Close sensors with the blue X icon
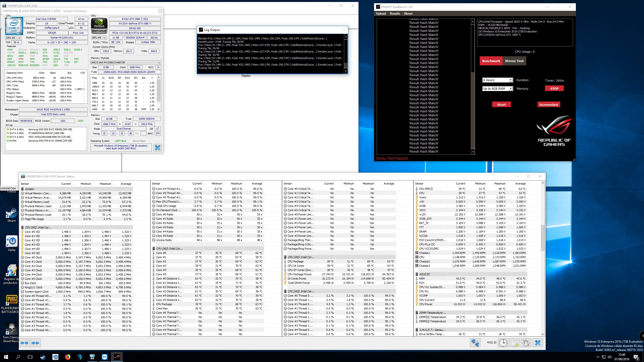Image resolution: width=644 pixels, height=362 pixels. click(538, 343)
